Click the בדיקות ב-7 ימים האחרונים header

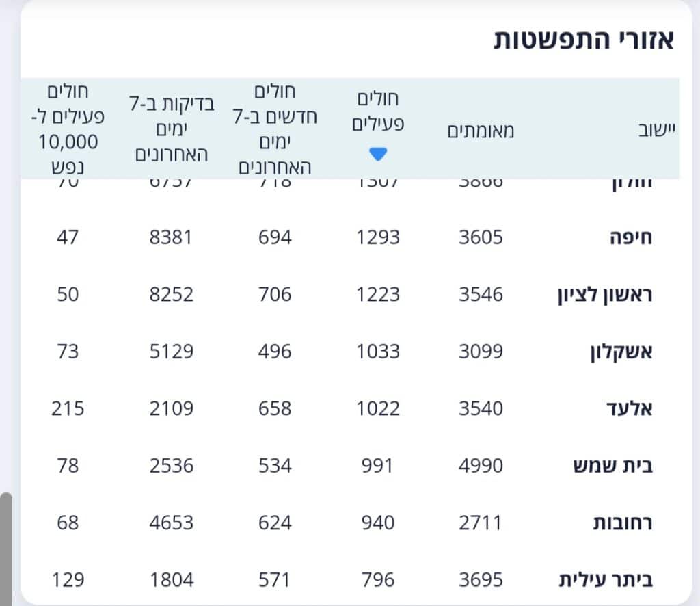pos(172,129)
